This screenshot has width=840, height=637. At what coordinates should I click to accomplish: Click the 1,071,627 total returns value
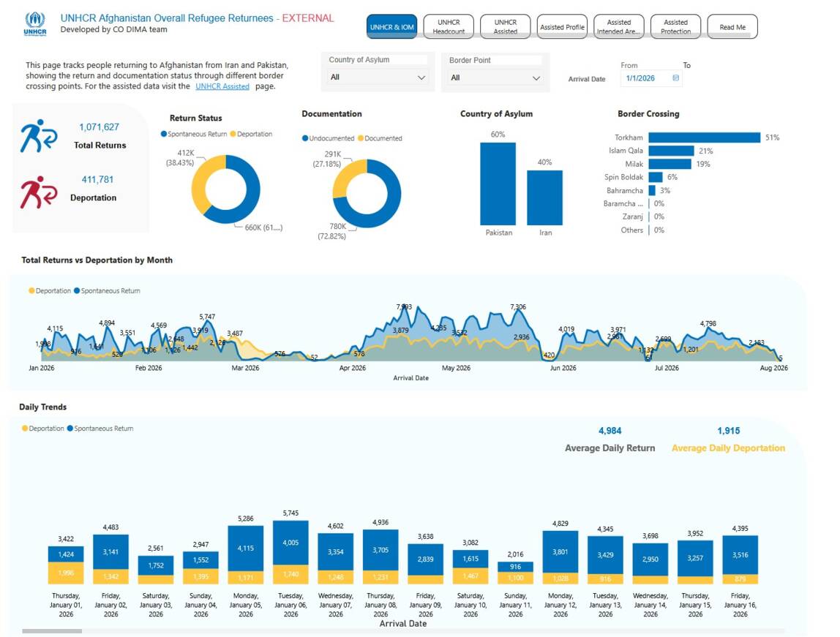(99, 127)
